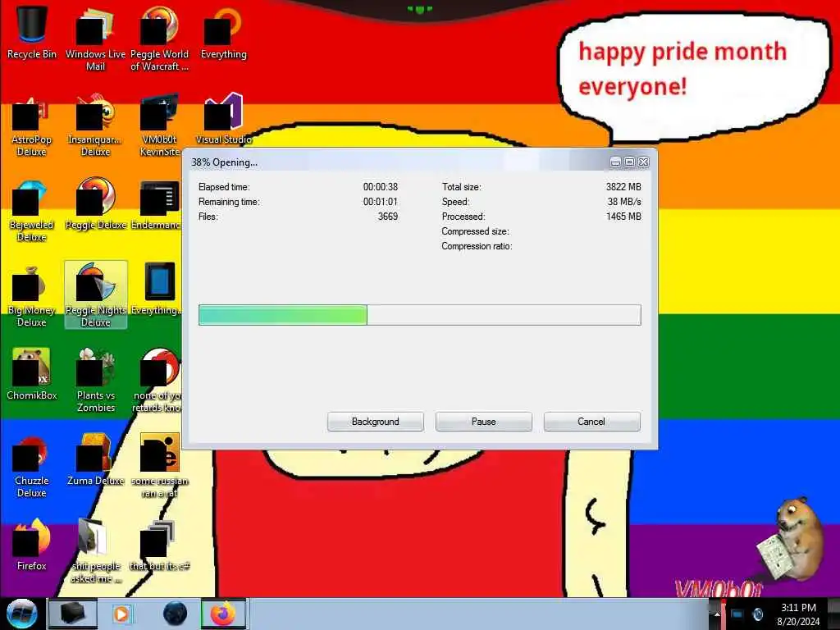Select the Bejeweled Deluxe desktop icon
The width and height of the screenshot is (840, 630).
tap(32, 210)
